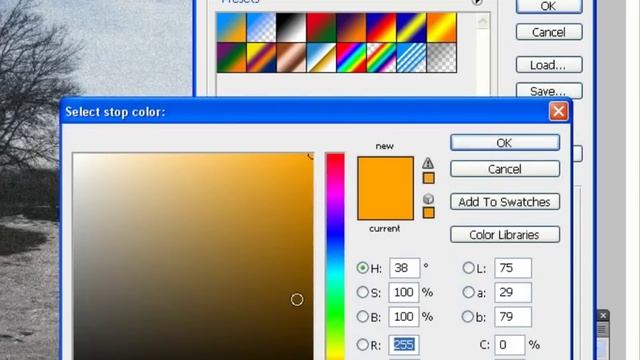This screenshot has width=640, height=360.
Task: Open Color Libraries
Action: (505, 235)
